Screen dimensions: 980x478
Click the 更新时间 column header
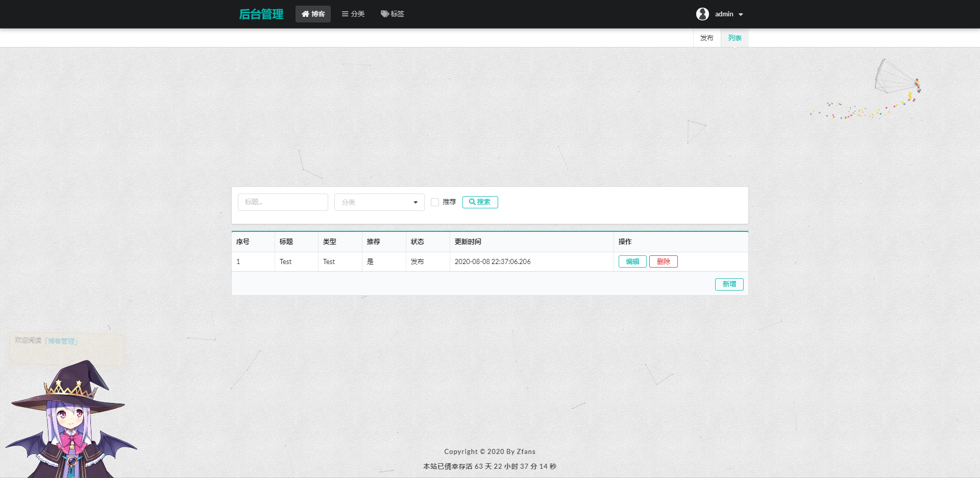tap(468, 242)
